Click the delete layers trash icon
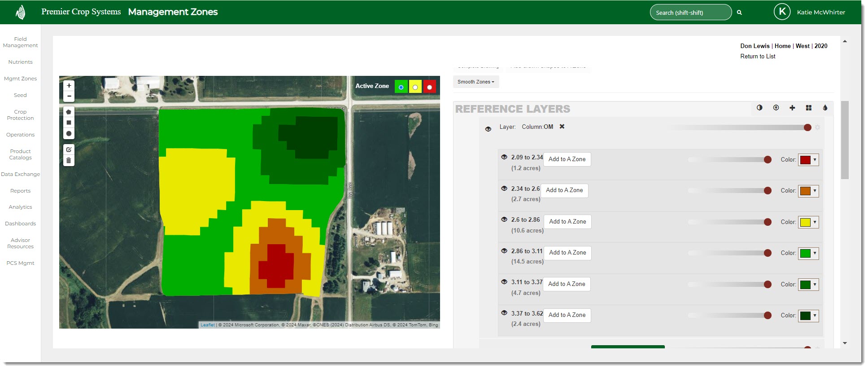Screen dimensions: 868x369 [x=69, y=160]
